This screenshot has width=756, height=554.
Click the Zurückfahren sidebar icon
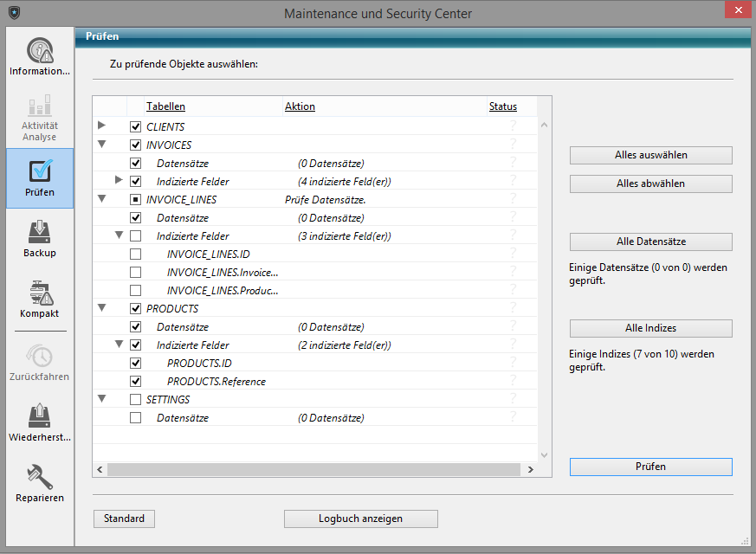(x=40, y=357)
